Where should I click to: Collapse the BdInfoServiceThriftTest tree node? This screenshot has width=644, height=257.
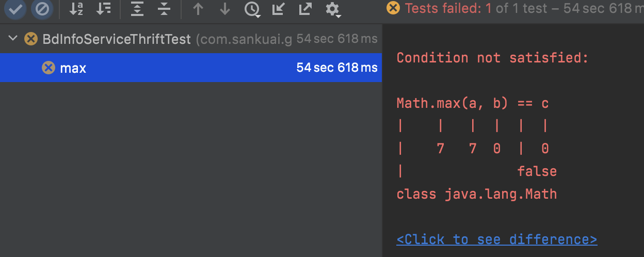pyautogui.click(x=13, y=39)
